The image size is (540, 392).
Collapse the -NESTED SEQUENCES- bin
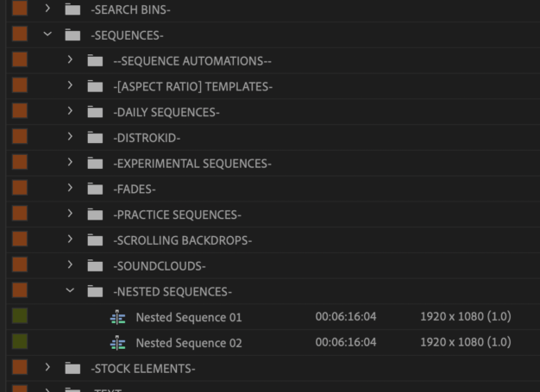[71, 292]
